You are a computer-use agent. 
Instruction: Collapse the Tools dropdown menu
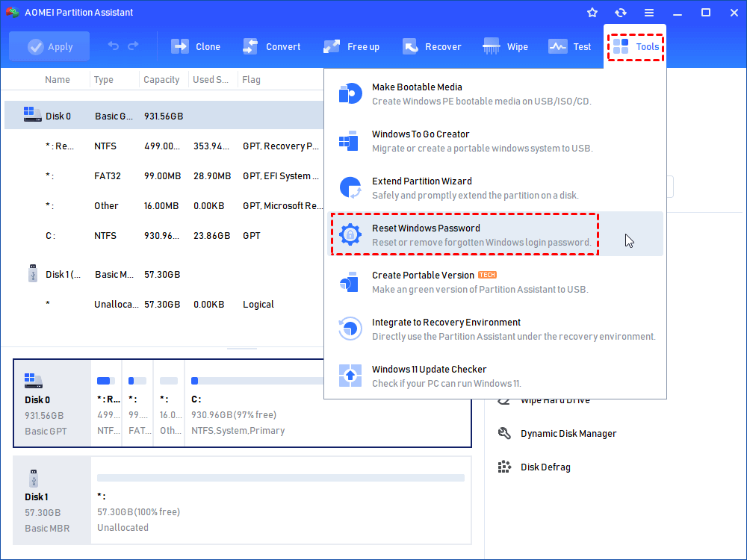pyautogui.click(x=636, y=46)
